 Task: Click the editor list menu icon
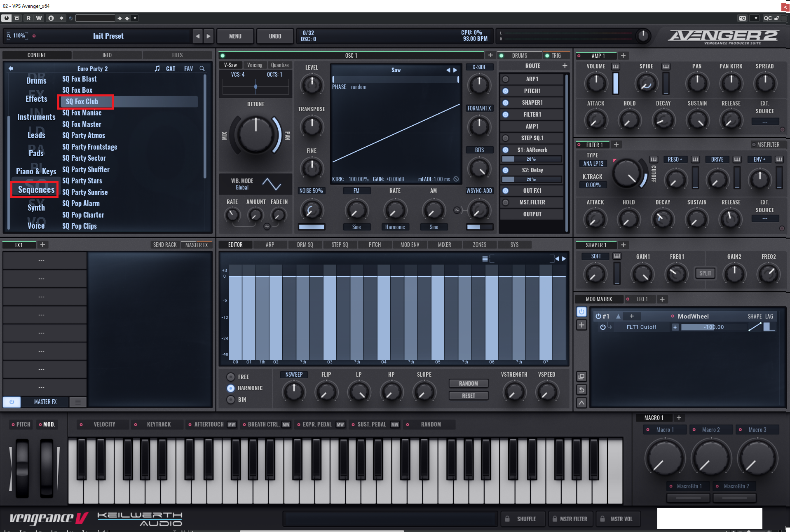pyautogui.click(x=485, y=259)
